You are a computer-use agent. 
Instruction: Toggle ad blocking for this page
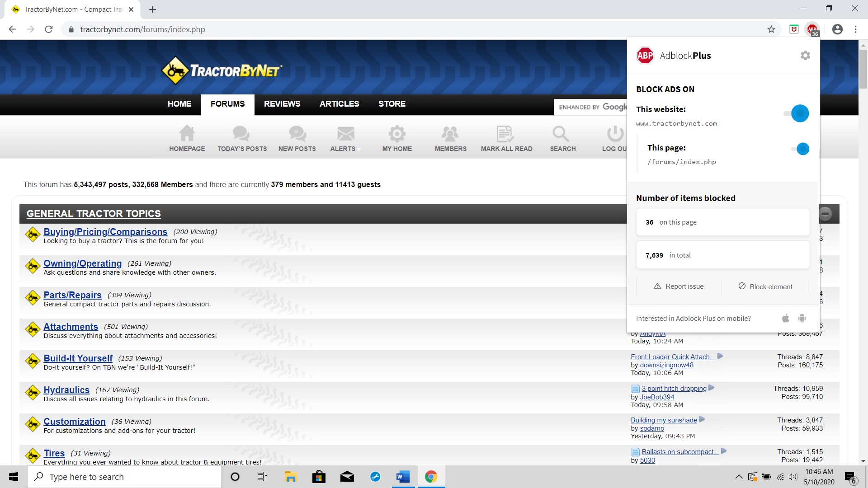pyautogui.click(x=800, y=149)
